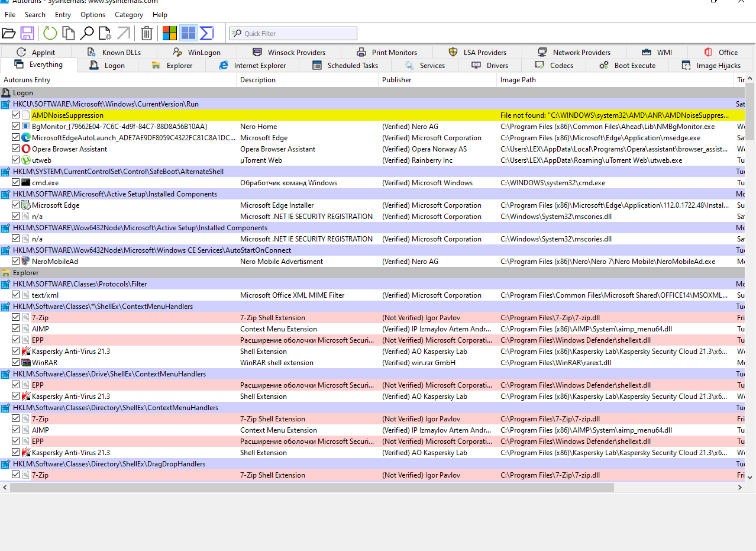Switch to the Scheduled Tasks tab
The image size is (756, 551).
pos(345,66)
